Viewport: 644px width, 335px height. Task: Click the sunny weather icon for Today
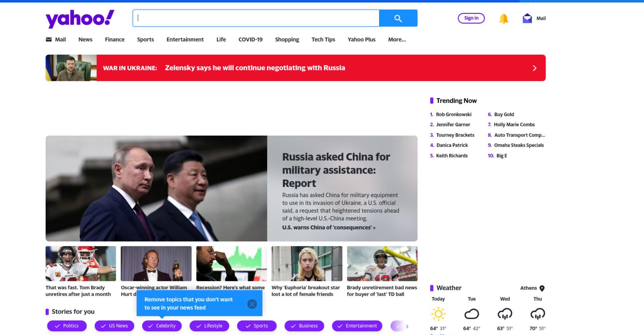point(438,314)
